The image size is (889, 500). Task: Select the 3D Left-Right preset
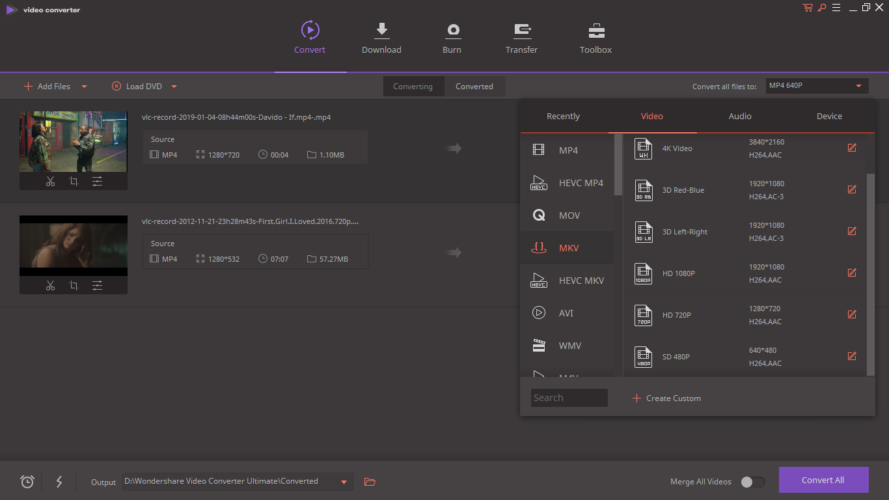(x=745, y=232)
